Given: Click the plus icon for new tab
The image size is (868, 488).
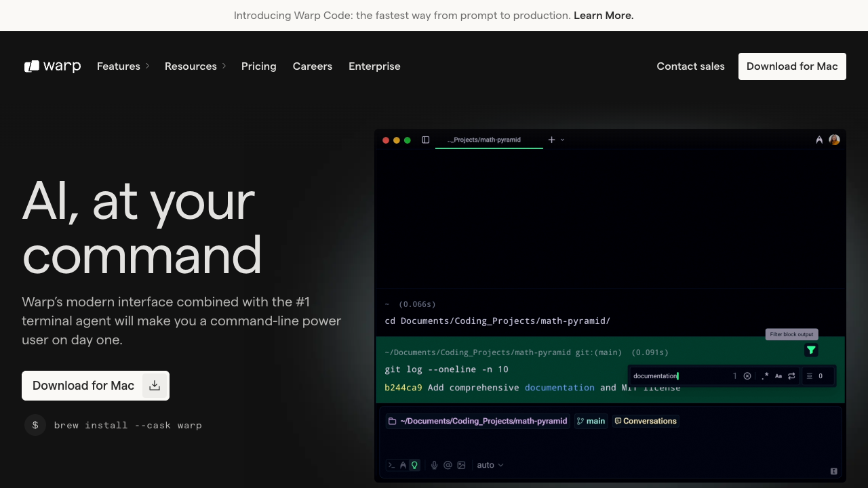Looking at the screenshot, I should (552, 140).
